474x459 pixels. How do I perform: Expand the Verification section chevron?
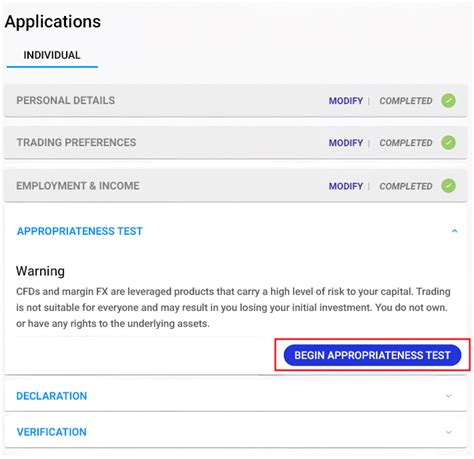click(x=449, y=432)
